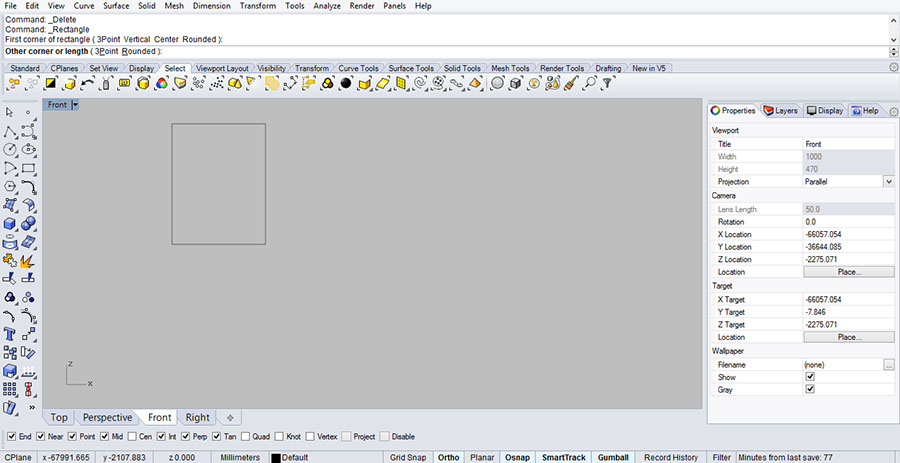Click the black sphere Select Lights icon

(346, 83)
